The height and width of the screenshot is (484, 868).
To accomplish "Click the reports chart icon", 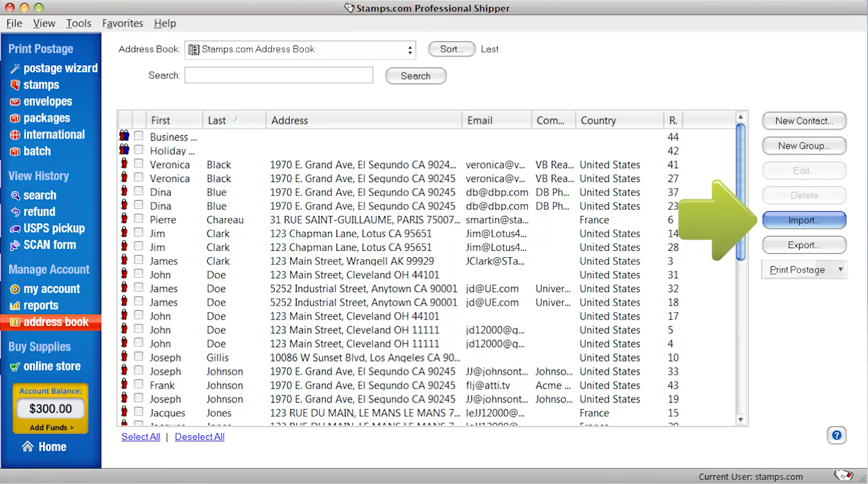I will pos(15,306).
